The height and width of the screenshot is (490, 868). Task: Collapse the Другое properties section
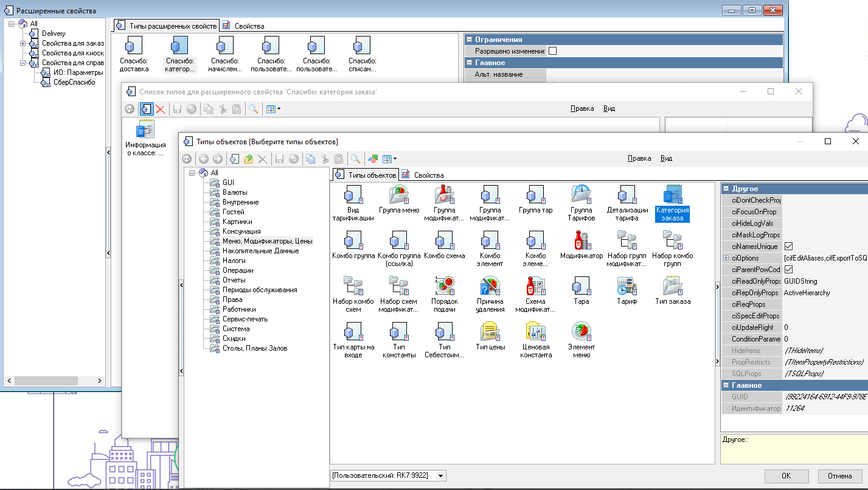click(x=726, y=189)
